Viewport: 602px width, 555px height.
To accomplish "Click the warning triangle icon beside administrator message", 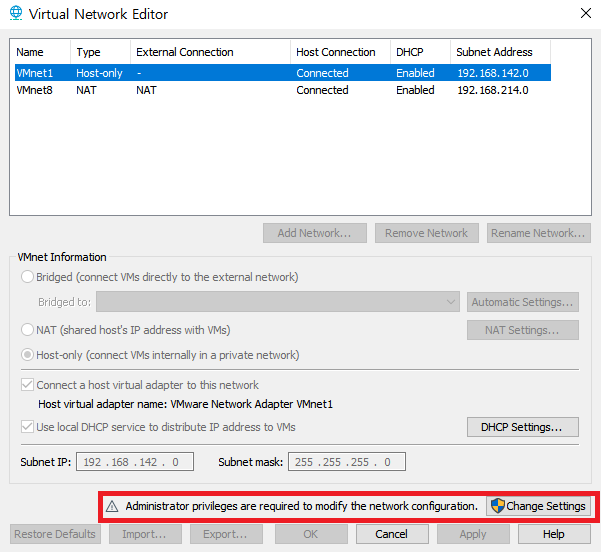I will (x=112, y=507).
